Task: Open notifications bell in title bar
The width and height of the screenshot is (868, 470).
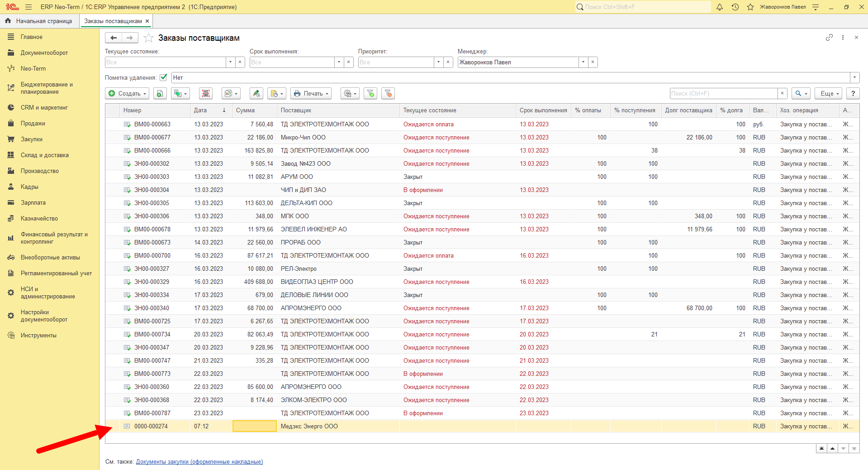Action: [x=720, y=7]
